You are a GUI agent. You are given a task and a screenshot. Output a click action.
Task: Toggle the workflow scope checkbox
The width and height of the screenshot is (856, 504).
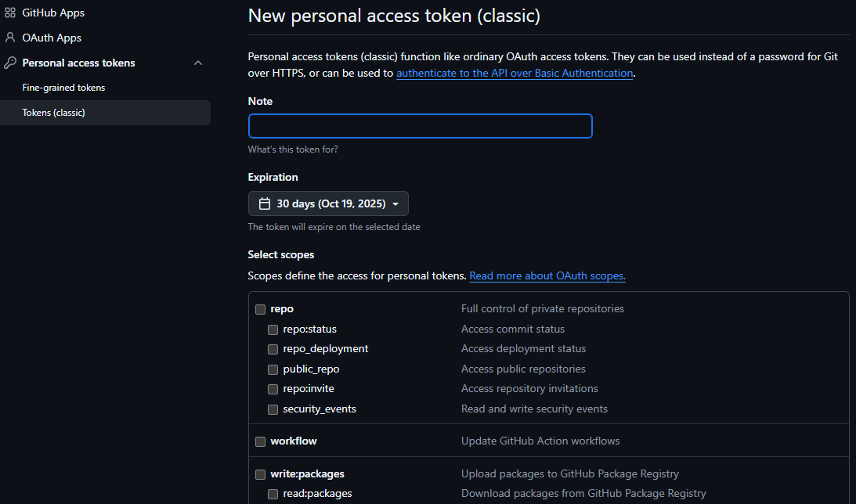tap(261, 441)
